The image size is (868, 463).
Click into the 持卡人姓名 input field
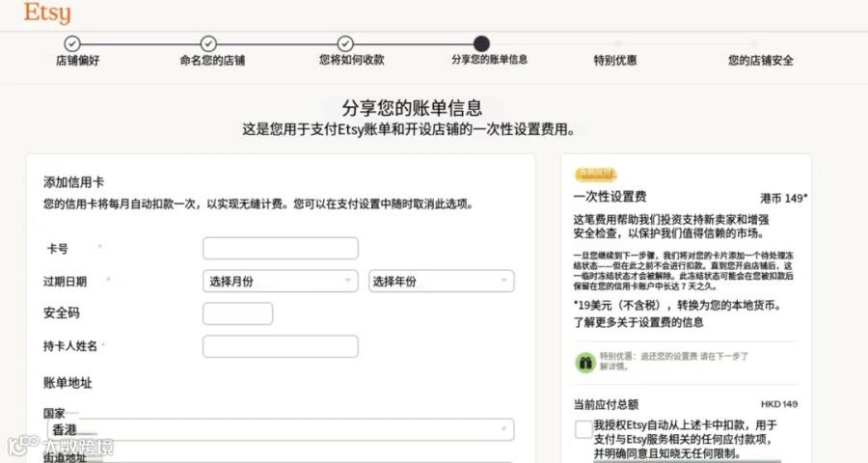click(x=280, y=346)
